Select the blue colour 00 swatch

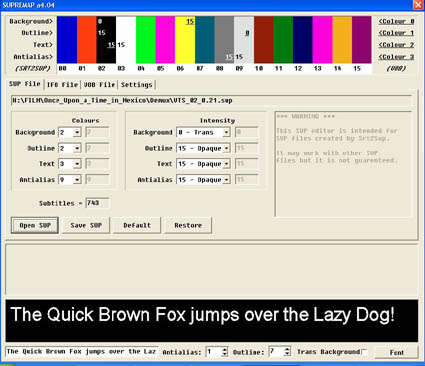click(x=67, y=40)
